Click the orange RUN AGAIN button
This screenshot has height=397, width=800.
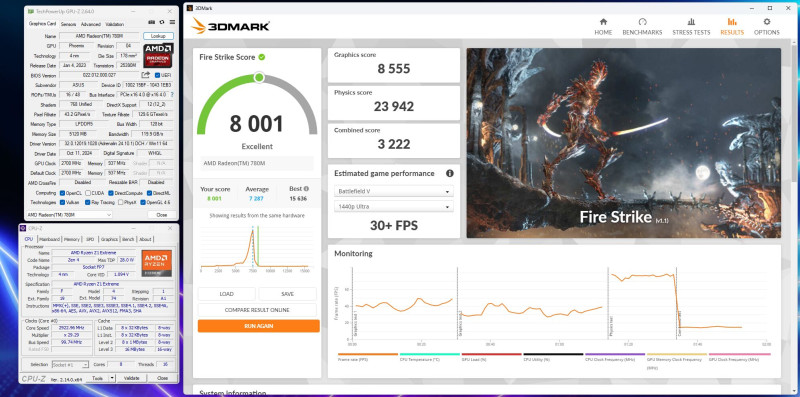point(259,326)
